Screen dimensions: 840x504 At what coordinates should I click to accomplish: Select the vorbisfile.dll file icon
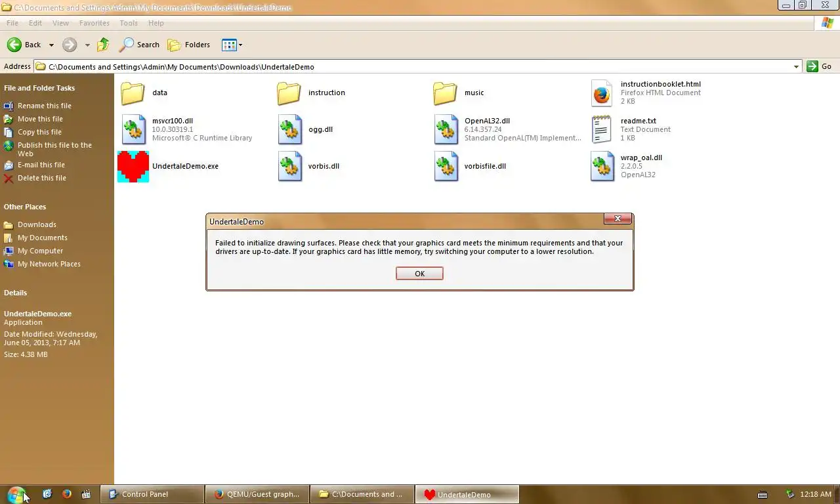446,167
